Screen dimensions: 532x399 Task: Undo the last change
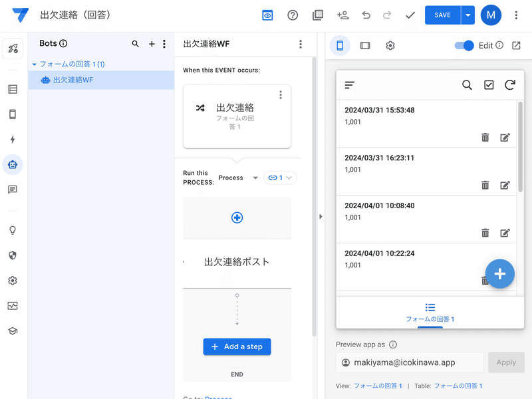click(366, 15)
